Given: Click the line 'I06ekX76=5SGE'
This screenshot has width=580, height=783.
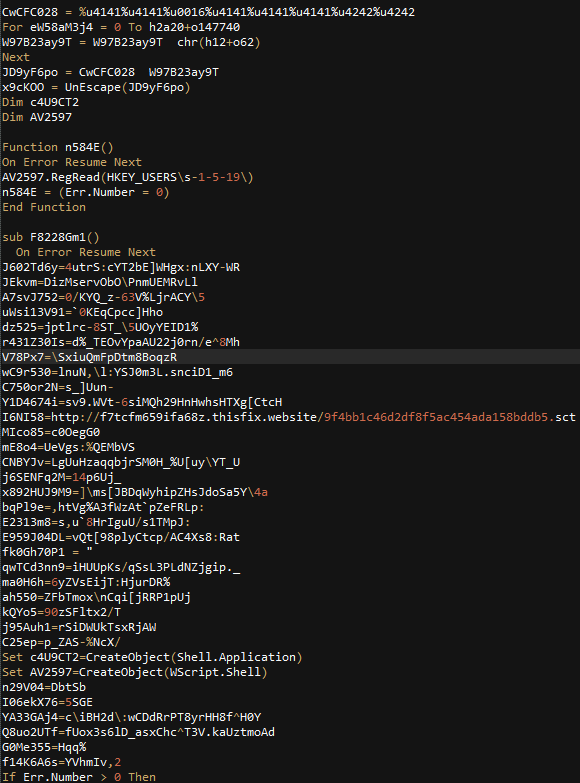Looking at the screenshot, I should tap(47, 702).
